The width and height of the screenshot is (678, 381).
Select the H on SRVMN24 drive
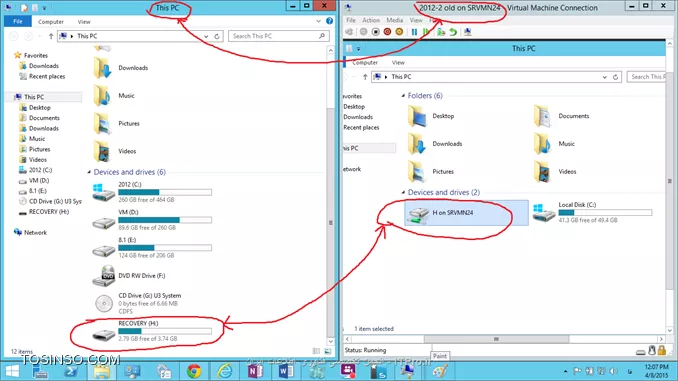(466, 213)
